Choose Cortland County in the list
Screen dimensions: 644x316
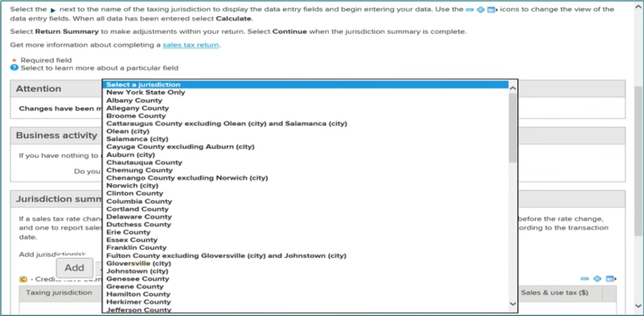tap(305, 209)
